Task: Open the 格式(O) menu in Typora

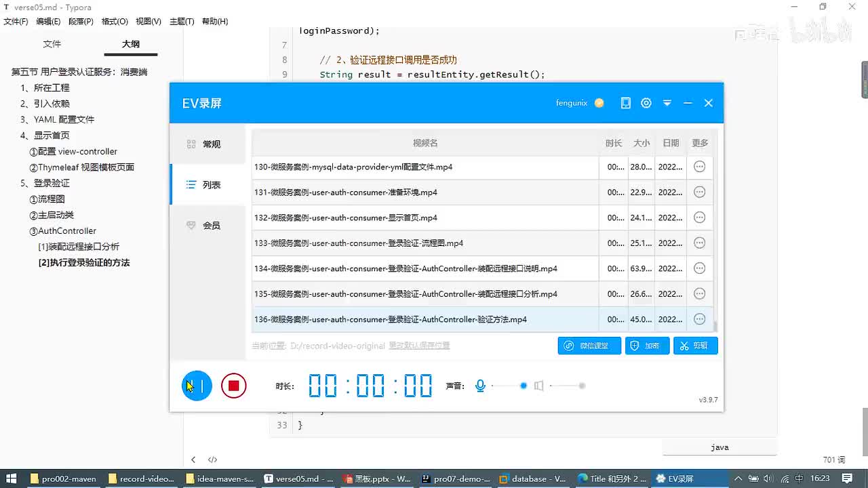Action: [115, 22]
